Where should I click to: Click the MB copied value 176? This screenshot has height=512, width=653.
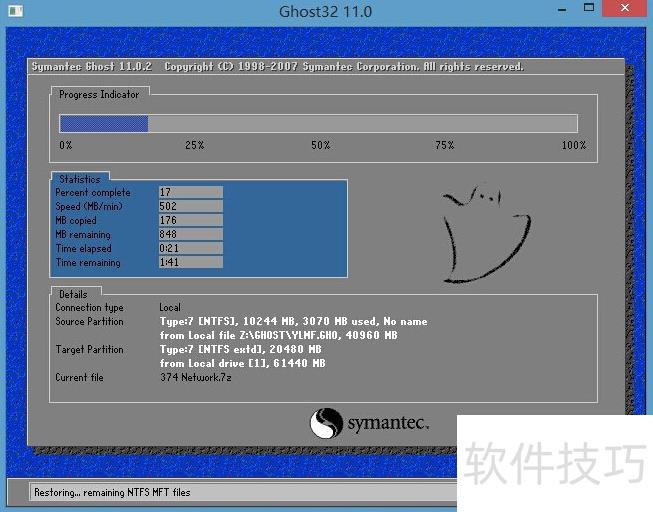click(x=191, y=220)
